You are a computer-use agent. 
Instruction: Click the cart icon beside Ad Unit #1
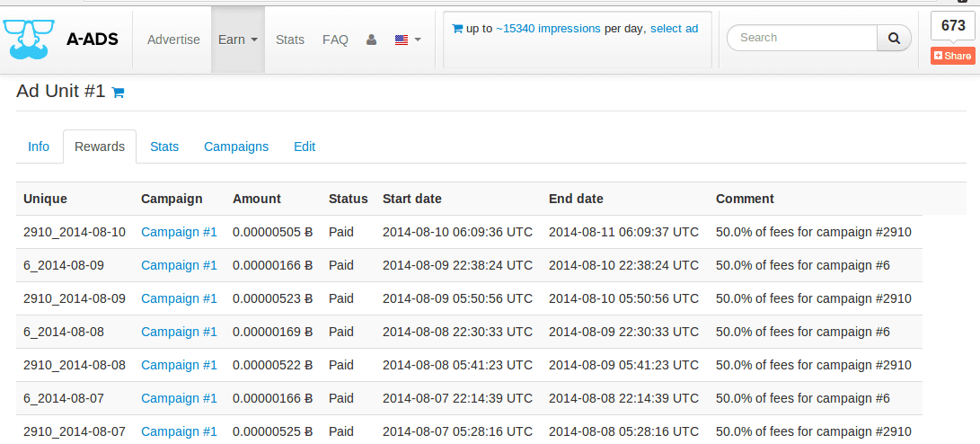click(x=118, y=93)
